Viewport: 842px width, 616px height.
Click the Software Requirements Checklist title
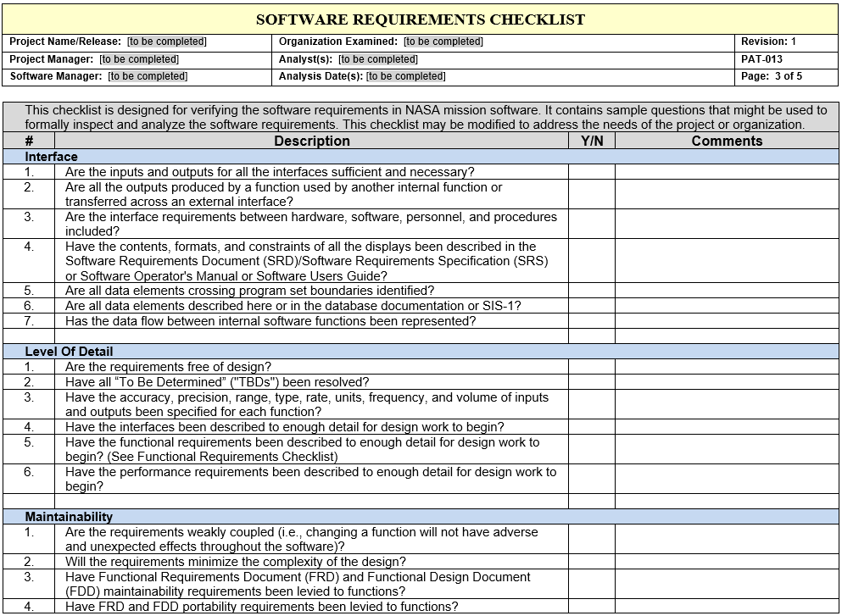[x=421, y=19]
